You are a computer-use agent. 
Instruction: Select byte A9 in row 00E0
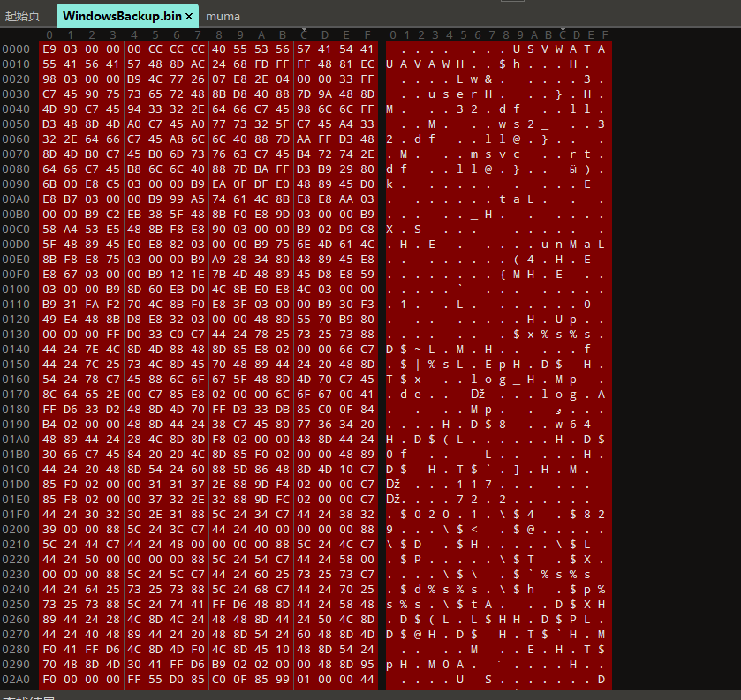pyautogui.click(x=219, y=260)
